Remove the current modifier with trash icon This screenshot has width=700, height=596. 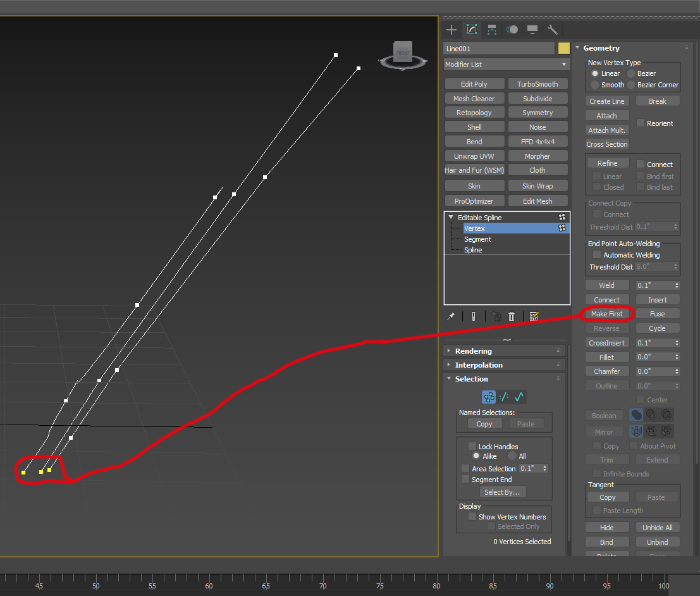[512, 316]
